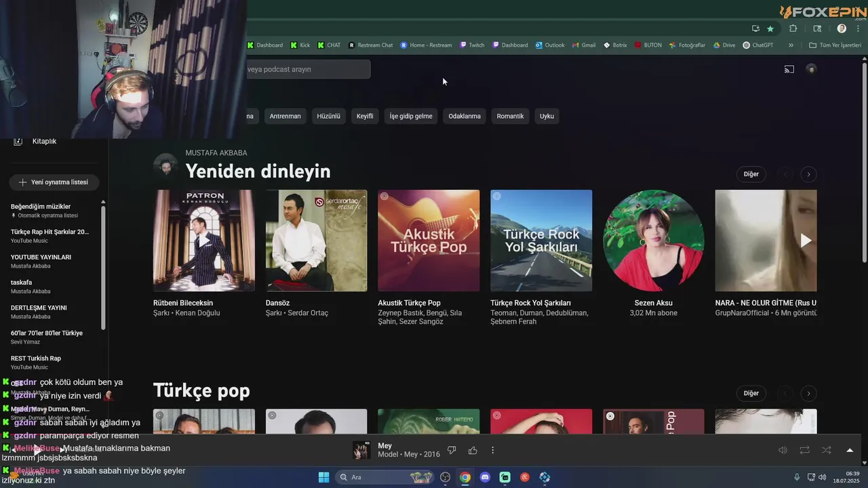Click the player volume speaker icon
Screen dimensions: 868x488
click(x=783, y=450)
